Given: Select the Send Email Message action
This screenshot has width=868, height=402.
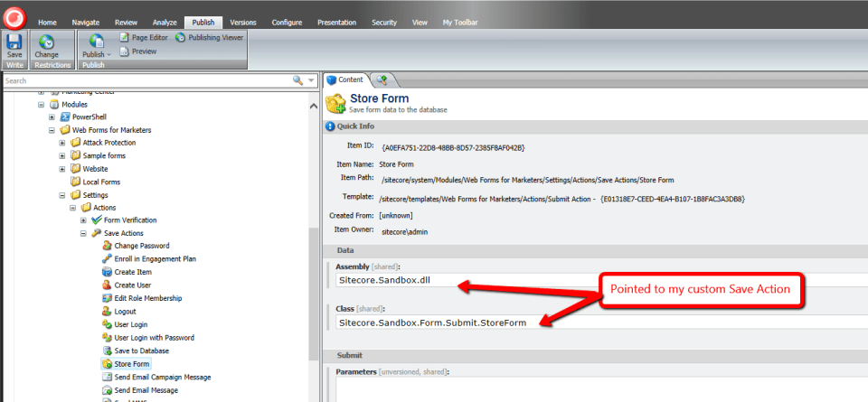Looking at the screenshot, I should pyautogui.click(x=146, y=390).
